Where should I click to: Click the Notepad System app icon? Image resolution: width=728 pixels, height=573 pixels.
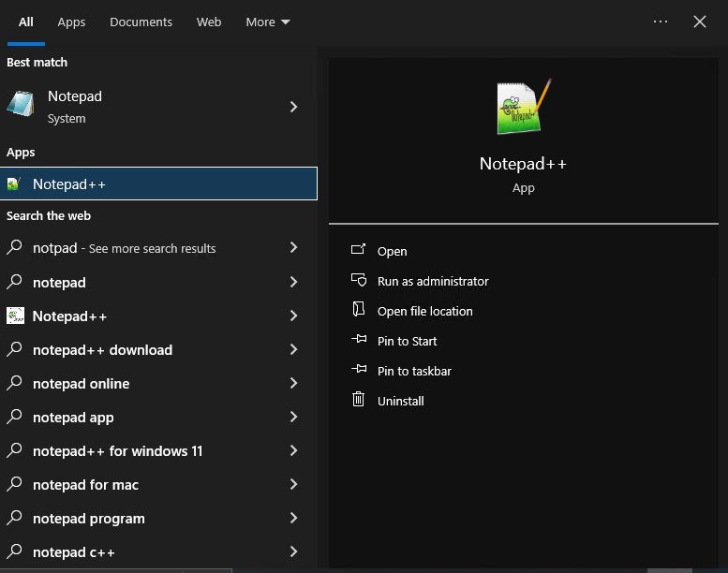point(21,104)
